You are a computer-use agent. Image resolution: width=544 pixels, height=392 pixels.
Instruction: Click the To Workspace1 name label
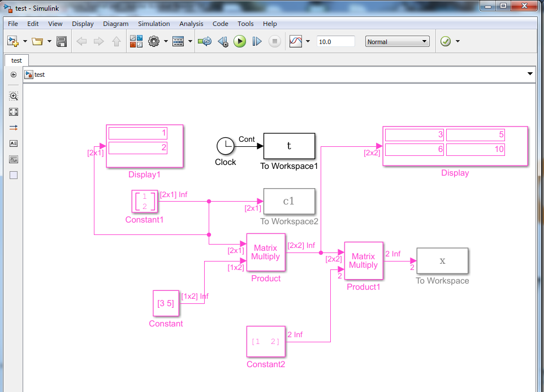289,166
